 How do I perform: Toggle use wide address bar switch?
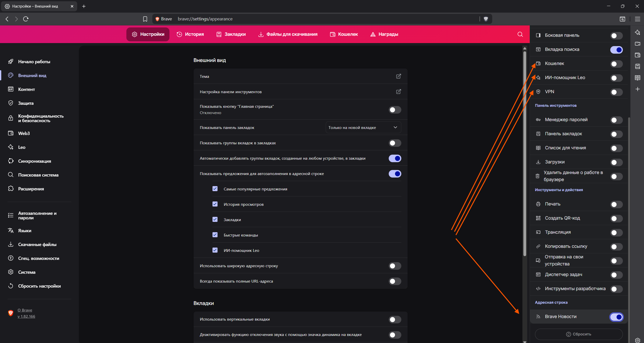point(395,266)
